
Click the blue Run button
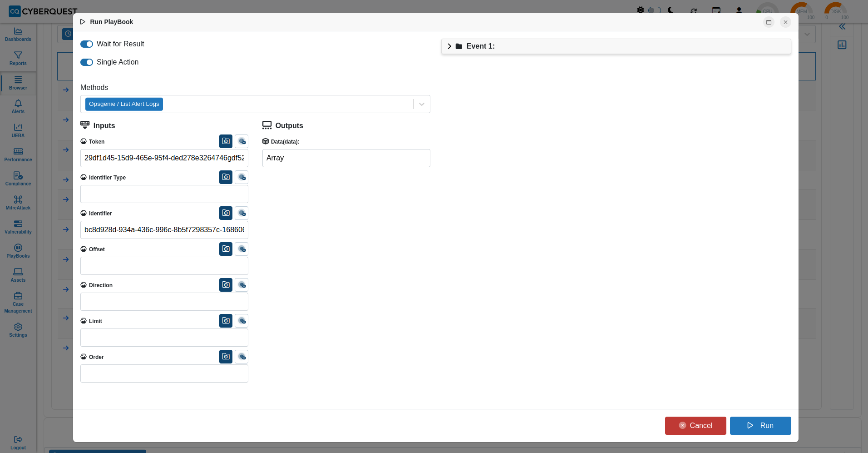coord(760,426)
